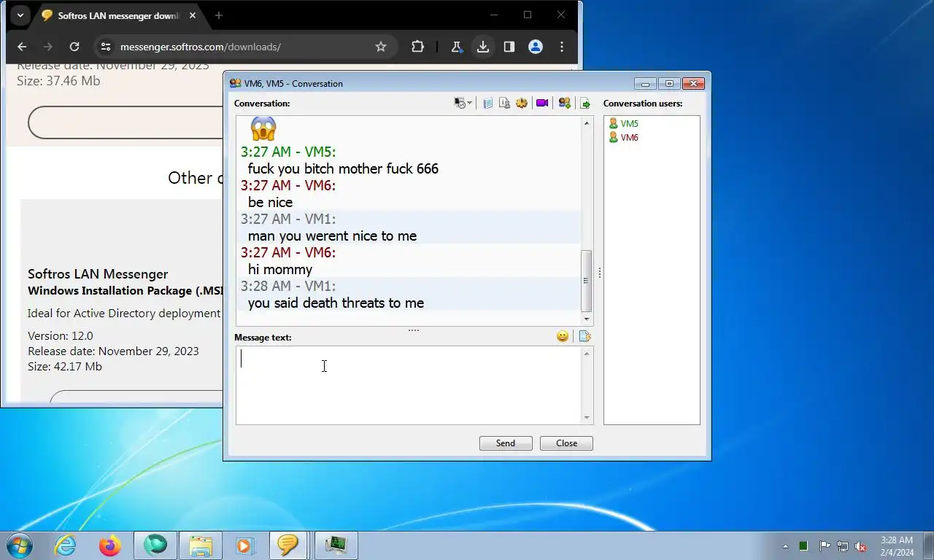The image size is (934, 560).
Task: Start a video call with purple camera icon
Action: tap(542, 104)
